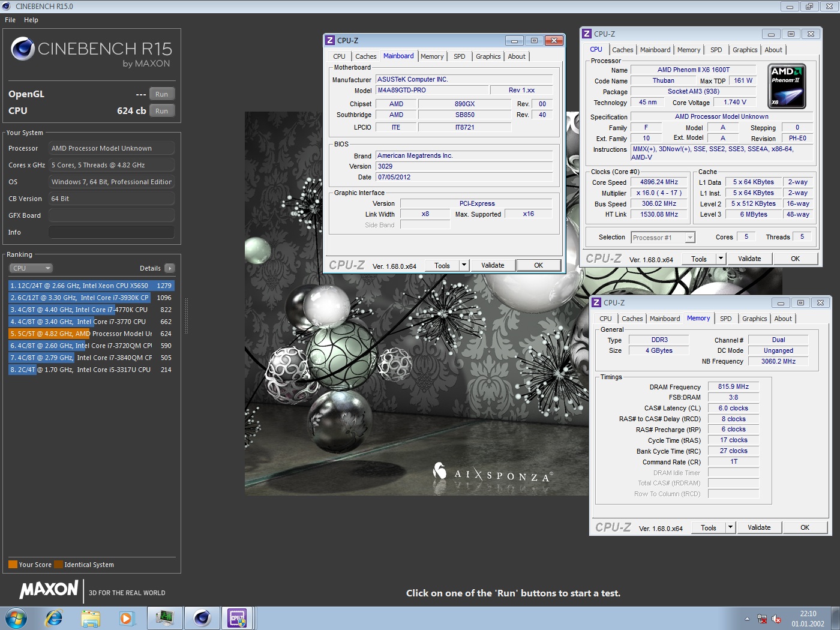Click Tools button in Memory CPU-Z window
The height and width of the screenshot is (630, 840).
(x=709, y=527)
